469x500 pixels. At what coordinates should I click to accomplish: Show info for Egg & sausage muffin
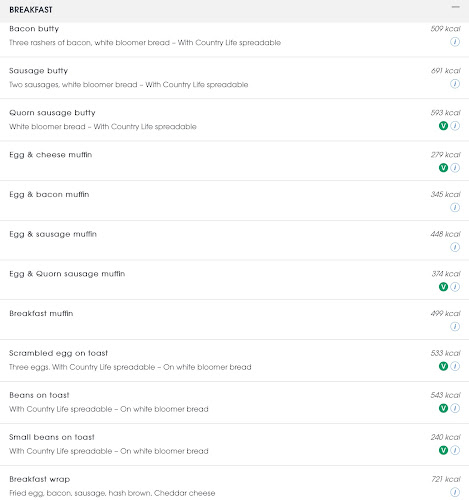pos(455,247)
